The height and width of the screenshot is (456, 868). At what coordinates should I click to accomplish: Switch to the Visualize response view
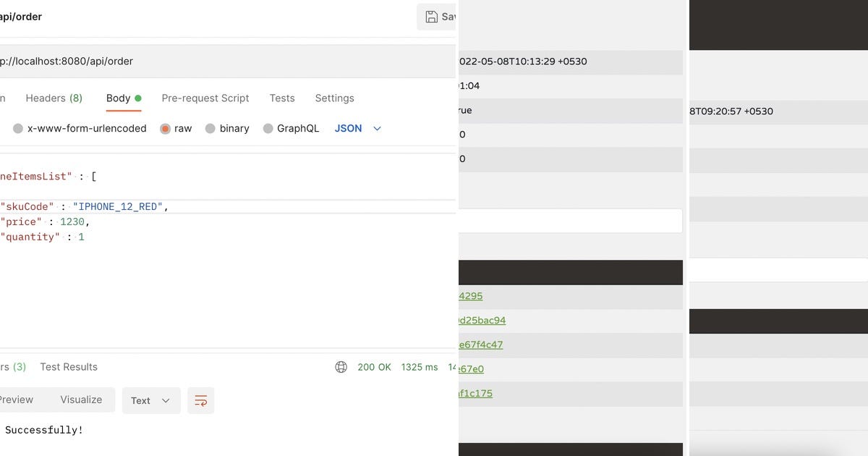tap(80, 399)
